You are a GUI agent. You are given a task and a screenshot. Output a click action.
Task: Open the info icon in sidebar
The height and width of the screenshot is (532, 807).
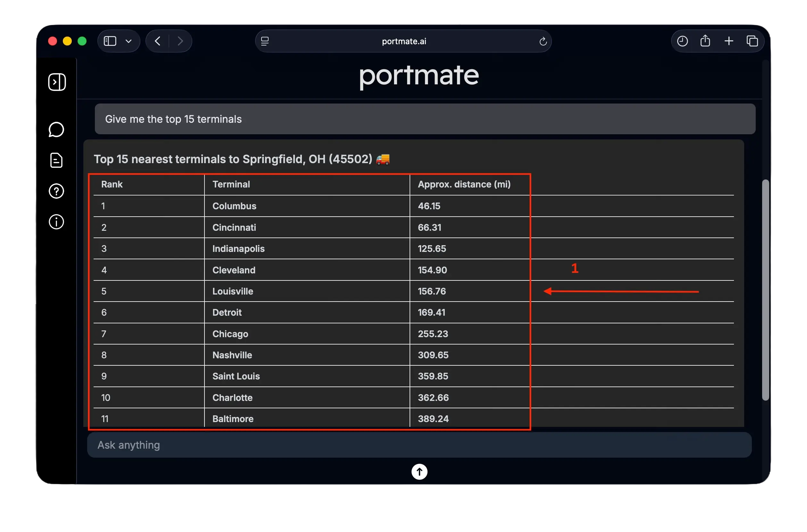click(56, 222)
